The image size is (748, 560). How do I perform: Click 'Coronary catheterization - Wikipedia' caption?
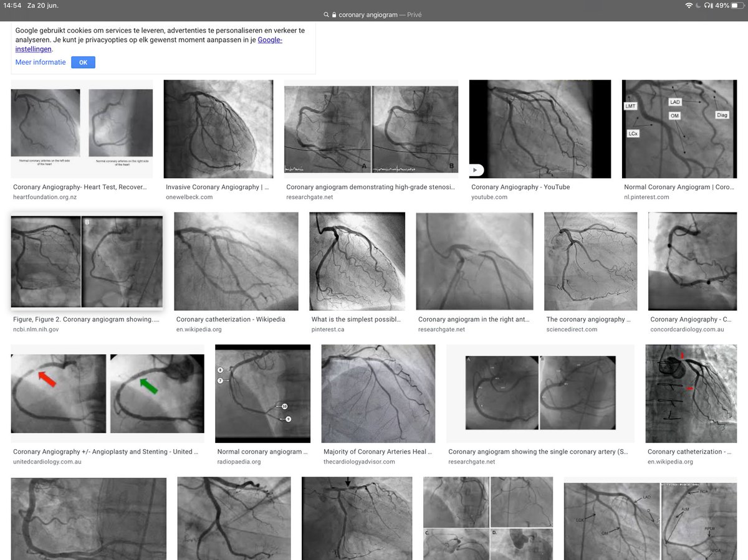tap(231, 320)
